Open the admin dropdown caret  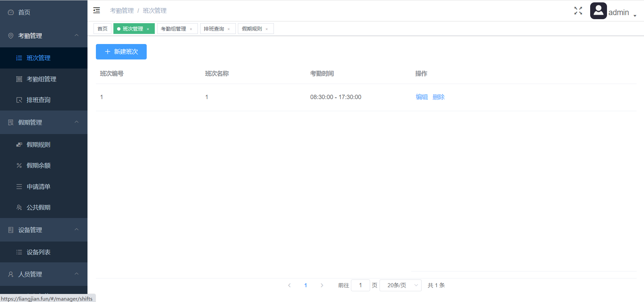635,15
